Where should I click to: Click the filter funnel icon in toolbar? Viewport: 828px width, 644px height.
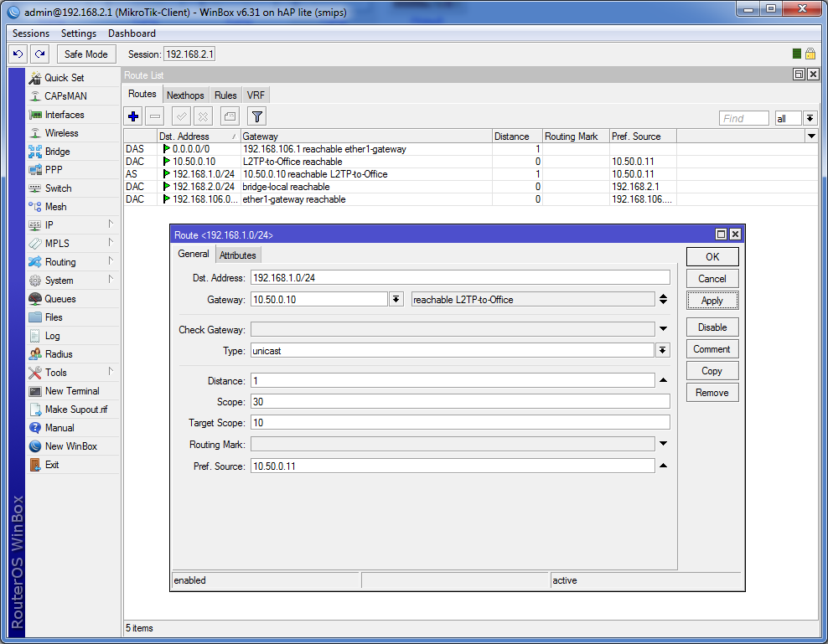pyautogui.click(x=257, y=116)
